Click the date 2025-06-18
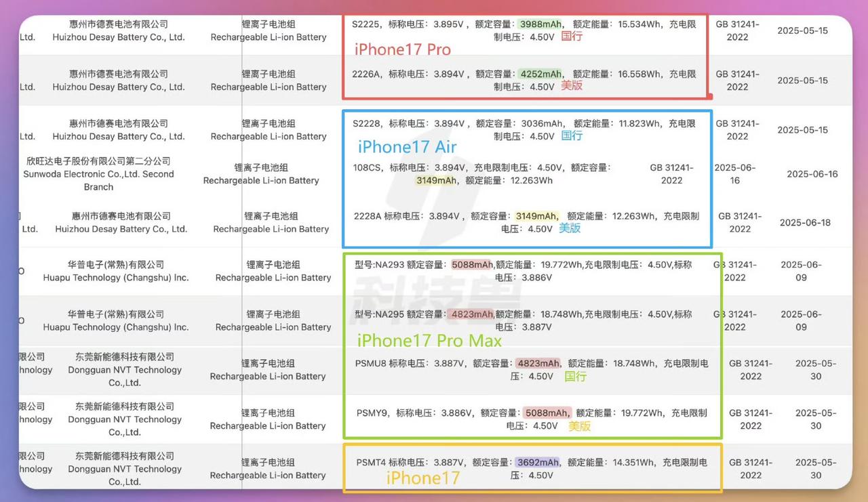 [x=805, y=222]
